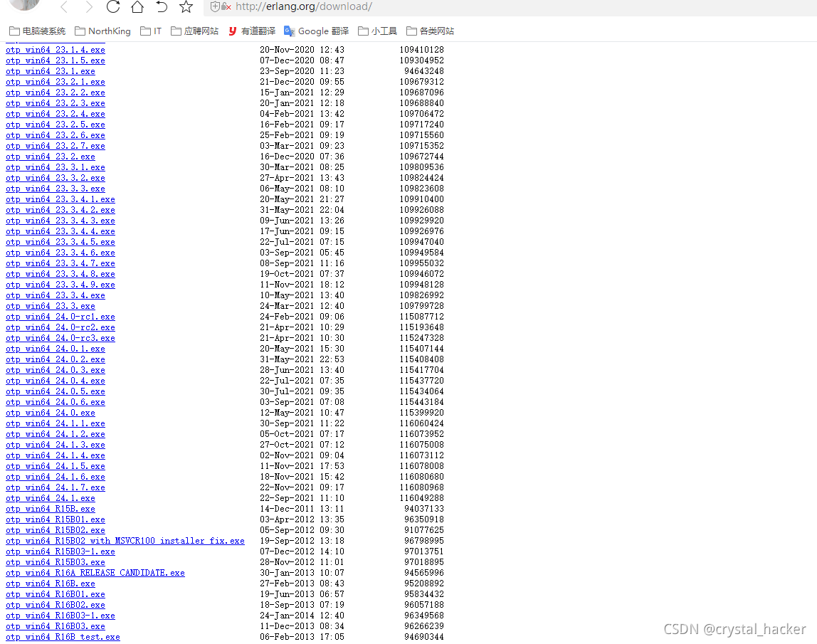Download otp_win64_23.2.1.exe
Screen dimensions: 817x644
pos(56,82)
